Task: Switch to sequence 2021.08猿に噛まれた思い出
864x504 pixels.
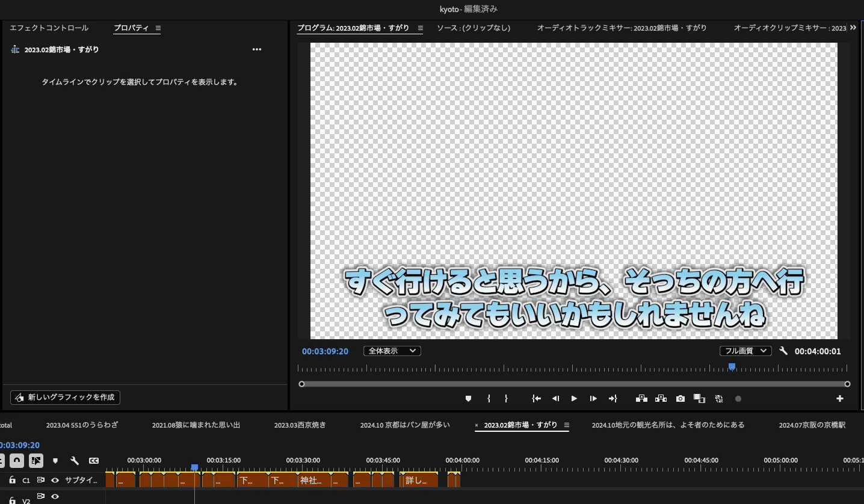Action: pos(196,425)
